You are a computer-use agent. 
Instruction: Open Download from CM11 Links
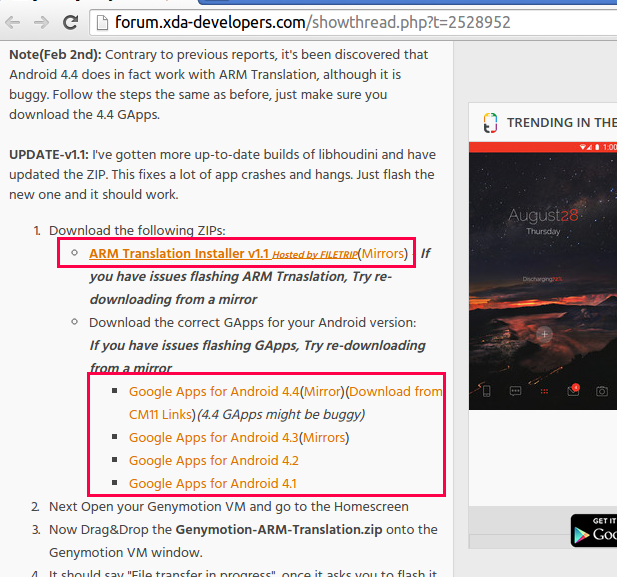point(395,392)
